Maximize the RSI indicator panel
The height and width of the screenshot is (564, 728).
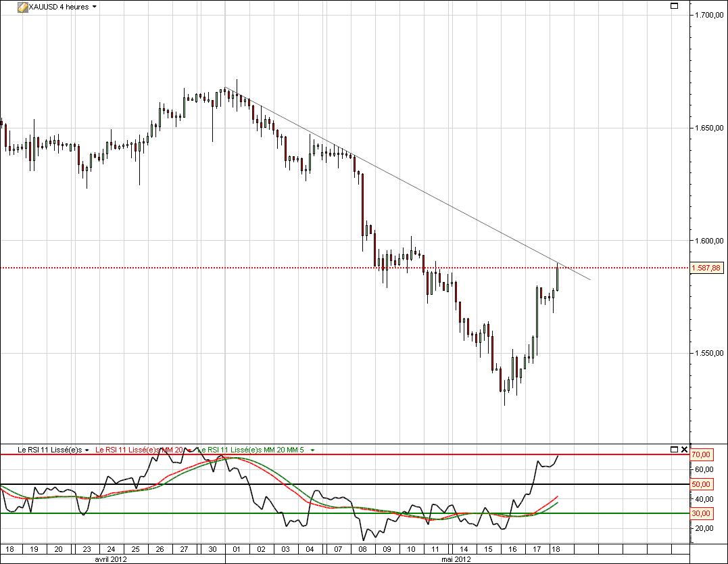tap(674, 449)
